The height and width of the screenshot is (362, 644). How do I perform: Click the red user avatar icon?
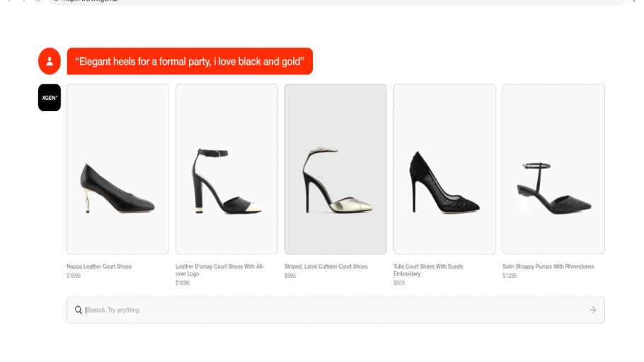[50, 61]
